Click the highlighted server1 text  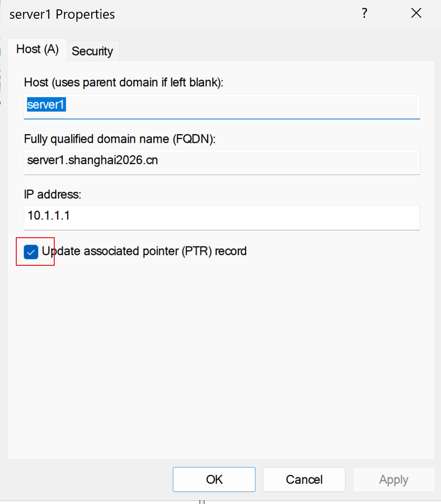click(x=46, y=105)
